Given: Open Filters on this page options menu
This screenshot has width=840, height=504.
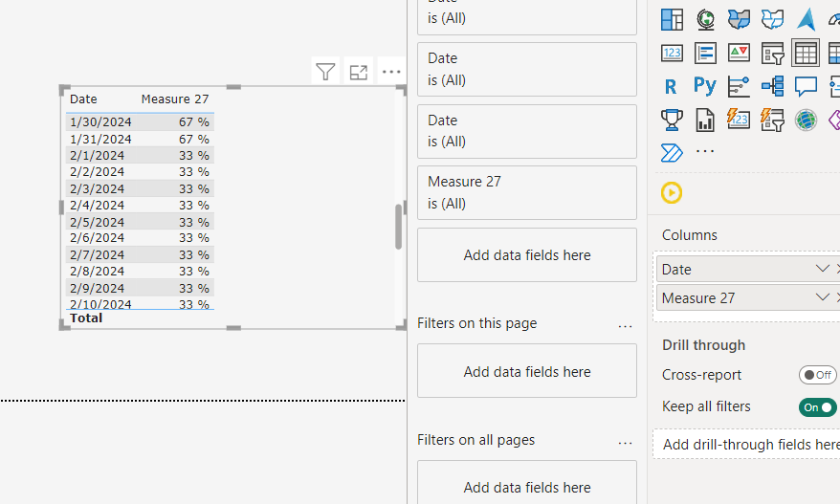Looking at the screenshot, I should coord(625,325).
